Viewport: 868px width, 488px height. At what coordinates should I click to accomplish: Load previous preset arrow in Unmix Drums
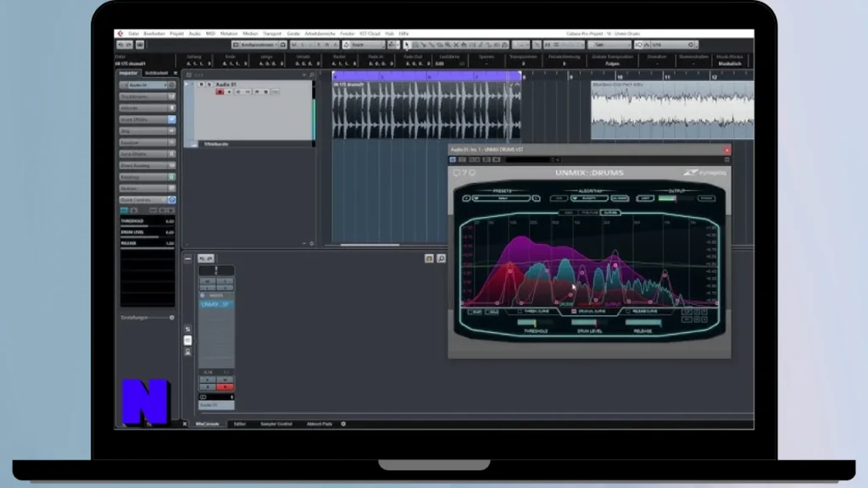(x=466, y=198)
